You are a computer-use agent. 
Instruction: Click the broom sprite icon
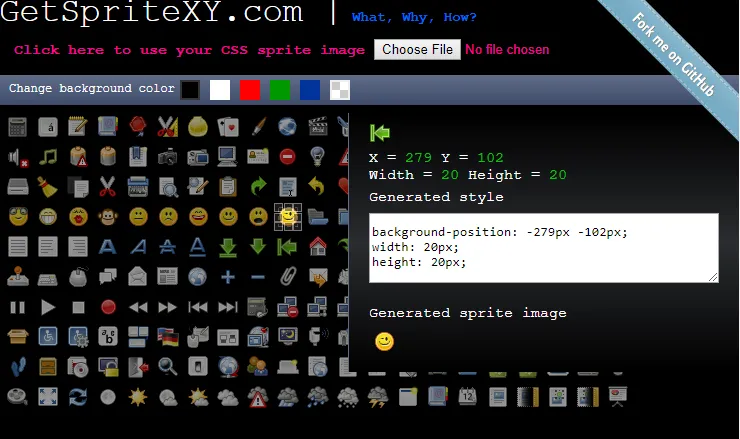pos(48,187)
